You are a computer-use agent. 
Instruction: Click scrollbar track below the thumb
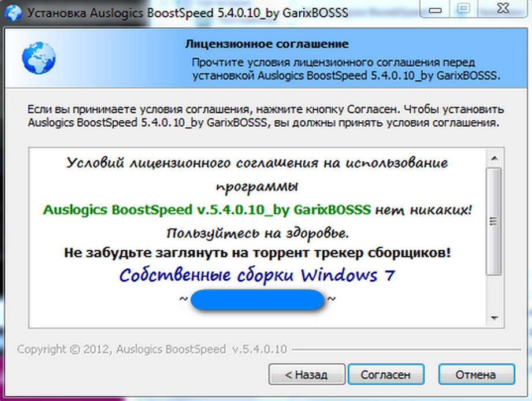[494, 293]
